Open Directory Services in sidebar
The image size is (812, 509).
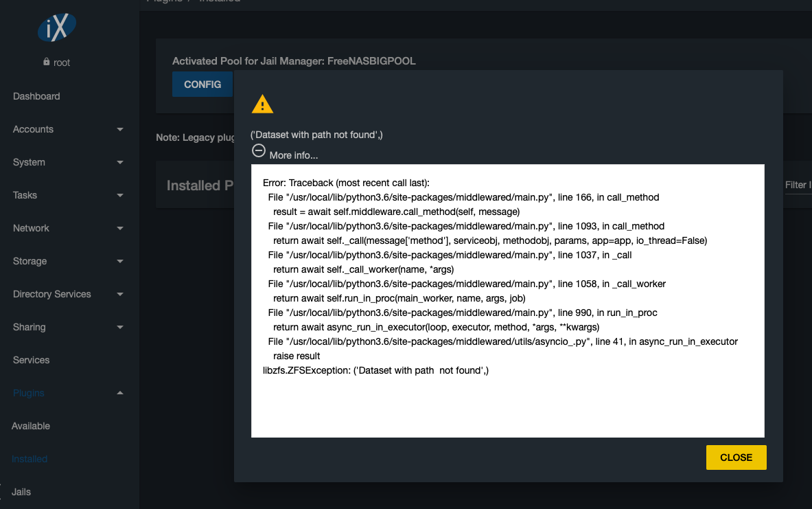(x=51, y=294)
